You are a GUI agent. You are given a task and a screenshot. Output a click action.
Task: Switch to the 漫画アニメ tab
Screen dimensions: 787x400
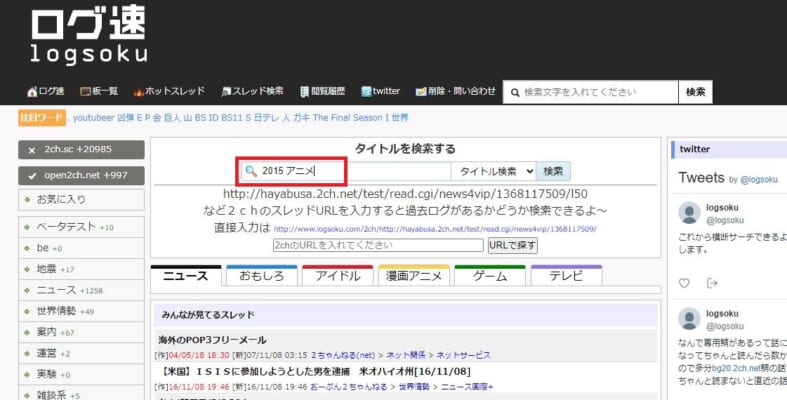coord(414,276)
